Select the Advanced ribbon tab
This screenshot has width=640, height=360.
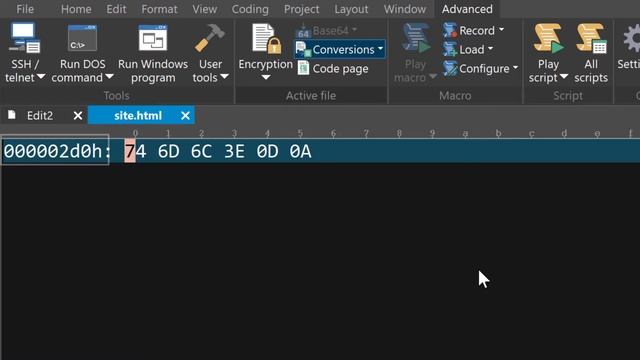pyautogui.click(x=467, y=9)
